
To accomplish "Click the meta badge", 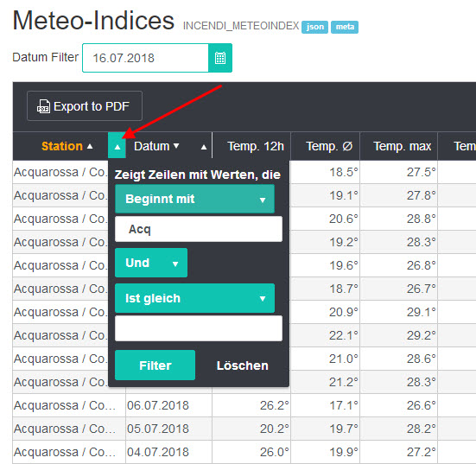I will (345, 27).
